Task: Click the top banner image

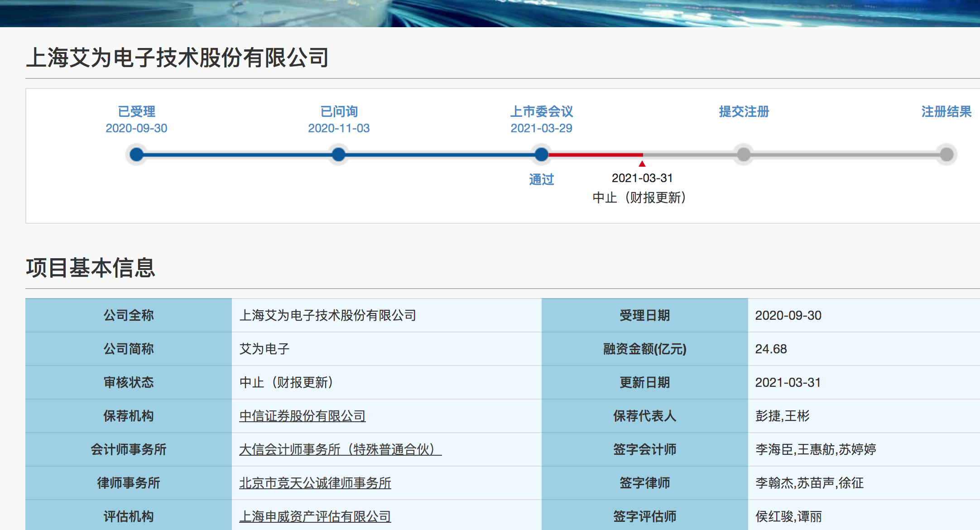Action: (x=489, y=13)
